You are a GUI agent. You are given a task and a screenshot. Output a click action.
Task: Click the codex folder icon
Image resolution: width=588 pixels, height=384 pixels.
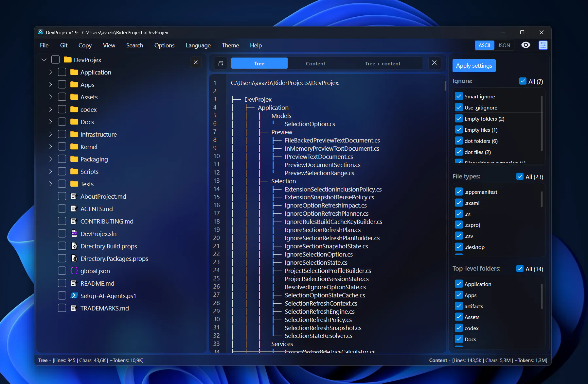click(74, 109)
